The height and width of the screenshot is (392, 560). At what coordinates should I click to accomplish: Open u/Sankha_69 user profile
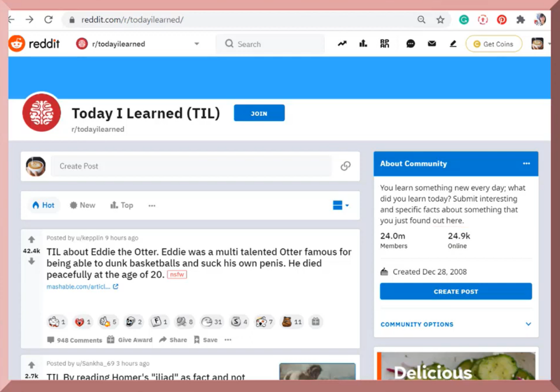pyautogui.click(x=95, y=364)
